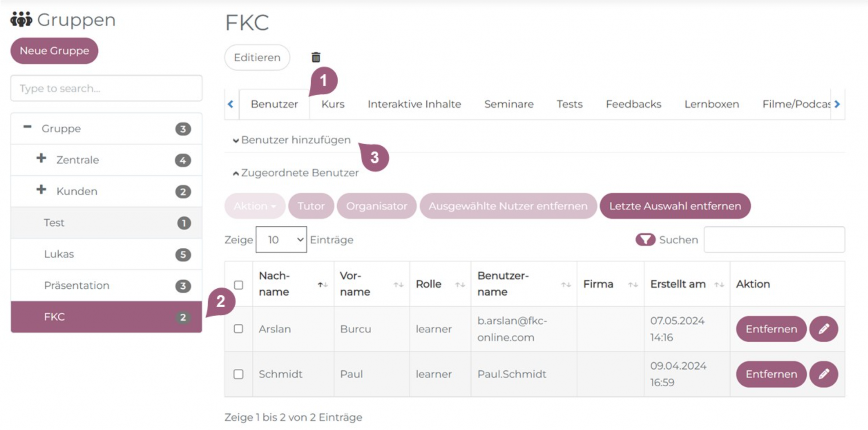Click the funnel filter icon beside Suchen
The width and height of the screenshot is (868, 430).
[x=645, y=240]
